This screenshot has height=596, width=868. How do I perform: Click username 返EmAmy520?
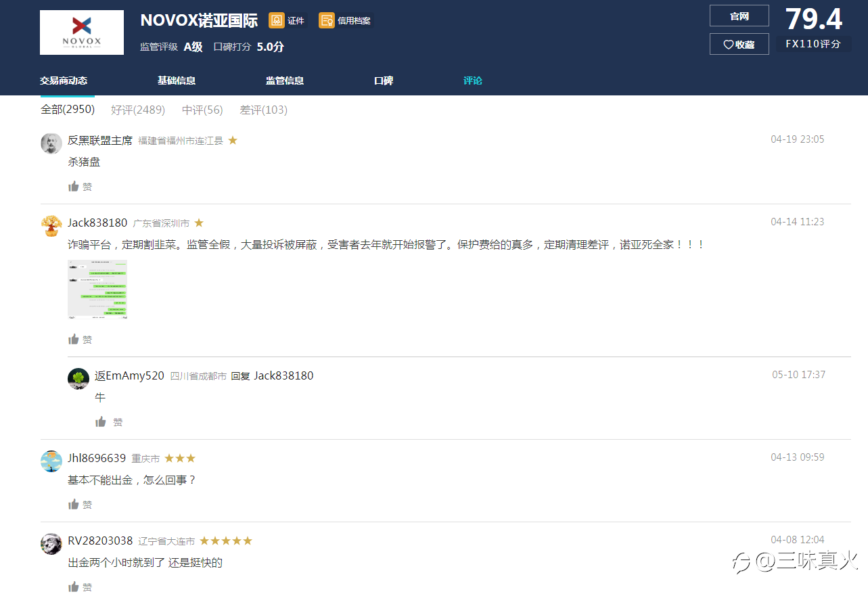(129, 376)
